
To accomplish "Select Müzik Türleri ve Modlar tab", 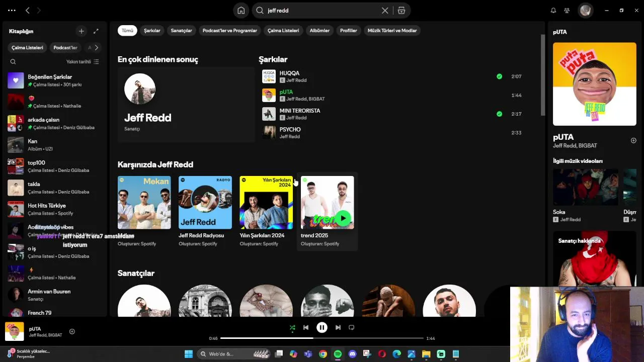I will pos(392,31).
